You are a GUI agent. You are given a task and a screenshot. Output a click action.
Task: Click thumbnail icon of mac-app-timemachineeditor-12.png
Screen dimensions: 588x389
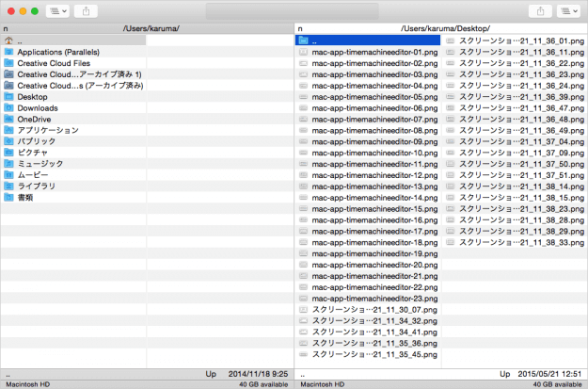(x=303, y=175)
